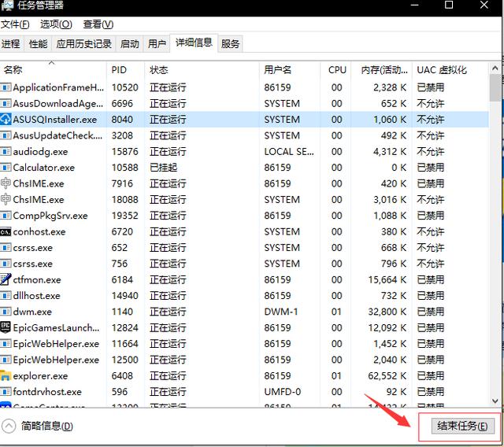Select the fontdrvhost.exe process name
The width and height of the screenshot is (504, 447).
tap(47, 392)
